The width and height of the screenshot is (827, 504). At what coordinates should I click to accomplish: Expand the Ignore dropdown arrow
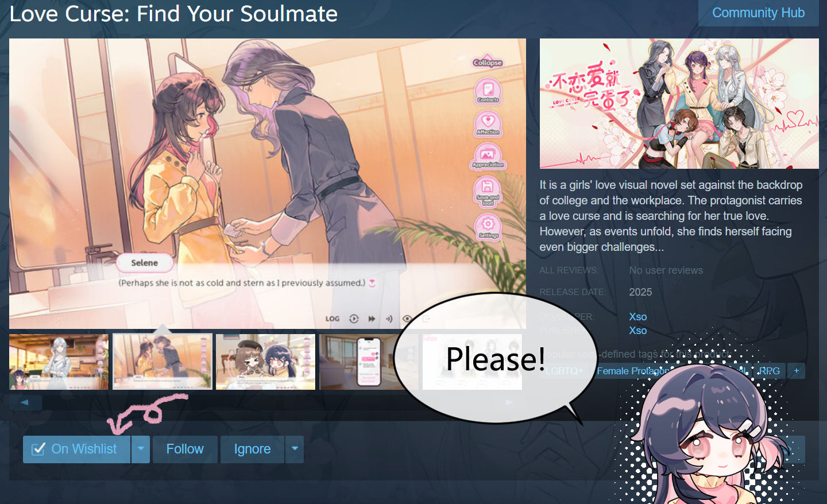tap(295, 449)
